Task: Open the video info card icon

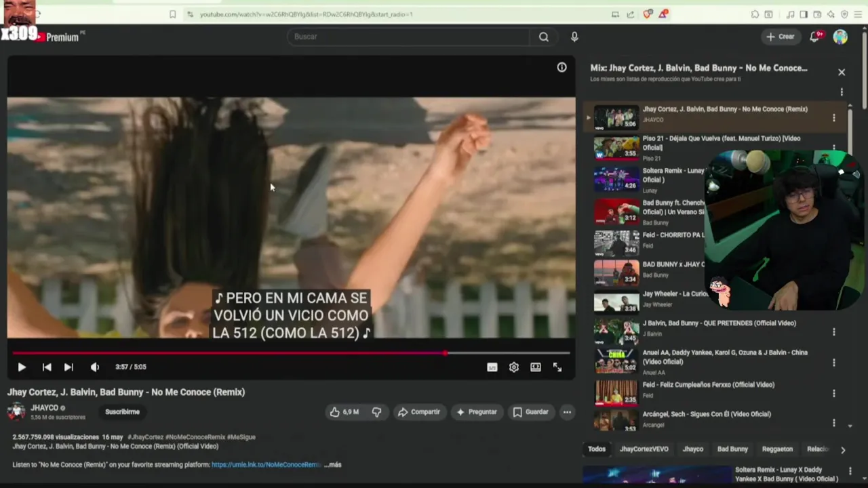Action: point(561,67)
